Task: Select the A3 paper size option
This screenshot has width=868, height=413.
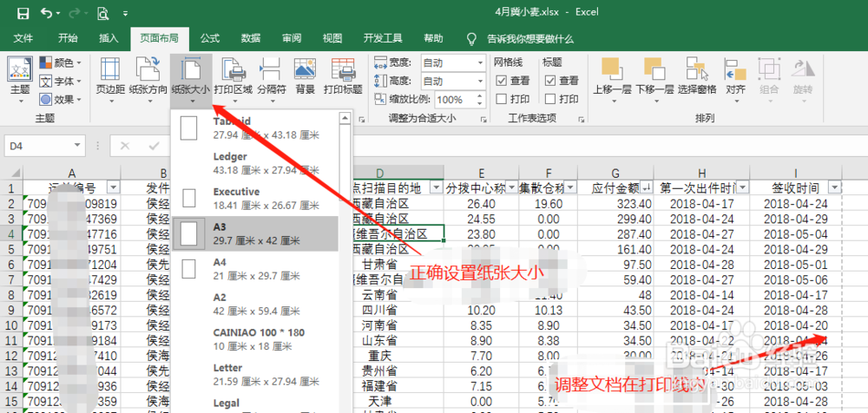Action: click(254, 233)
